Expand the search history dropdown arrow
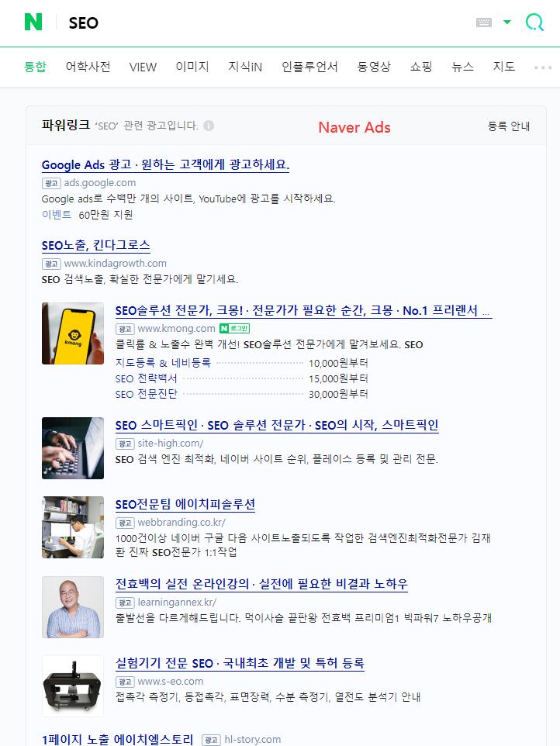This screenshot has height=746, width=560. (x=507, y=22)
